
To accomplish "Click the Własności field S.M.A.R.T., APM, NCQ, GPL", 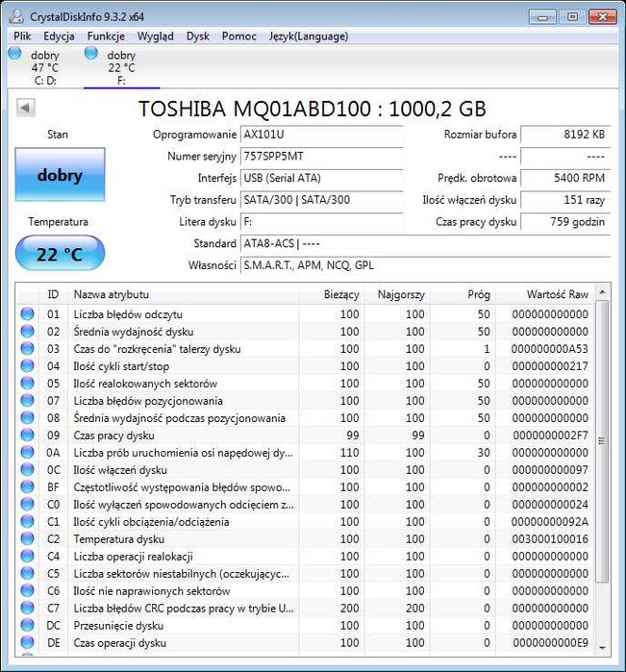I will point(425,265).
